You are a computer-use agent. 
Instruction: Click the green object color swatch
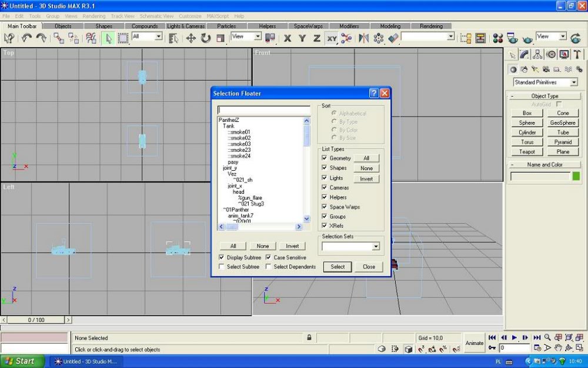coord(576,176)
